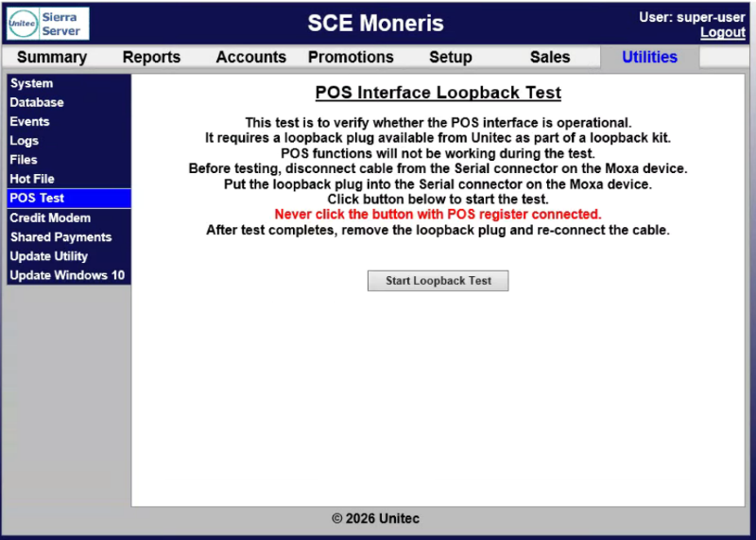This screenshot has width=756, height=540.
Task: Switch to the Reports tab
Action: click(x=151, y=57)
